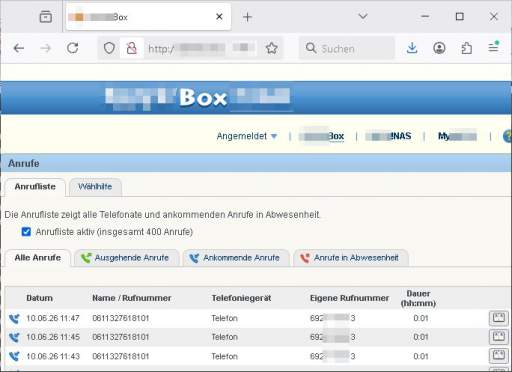This screenshot has height=372, width=512.
Task: Click the date 10.06.26 11:45
Action: click(x=53, y=337)
